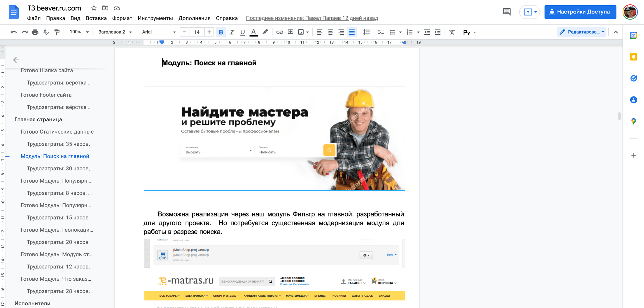Hide the menus with chevron
Image resolution: width=644 pixels, height=308 pixels.
tap(615, 32)
